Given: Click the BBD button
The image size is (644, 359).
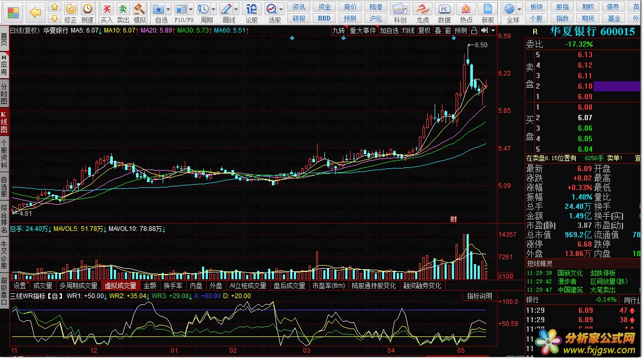Looking at the screenshot, I should tap(324, 18).
